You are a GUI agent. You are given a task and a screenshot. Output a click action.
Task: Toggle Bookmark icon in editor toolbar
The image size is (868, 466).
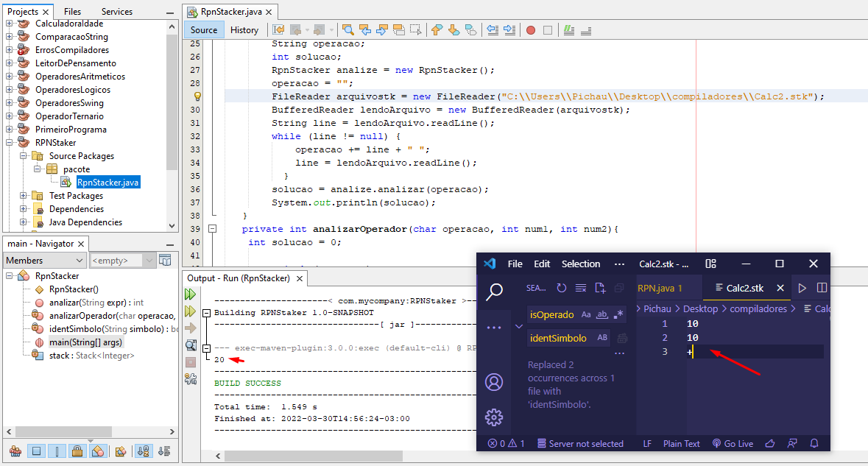[x=470, y=30]
